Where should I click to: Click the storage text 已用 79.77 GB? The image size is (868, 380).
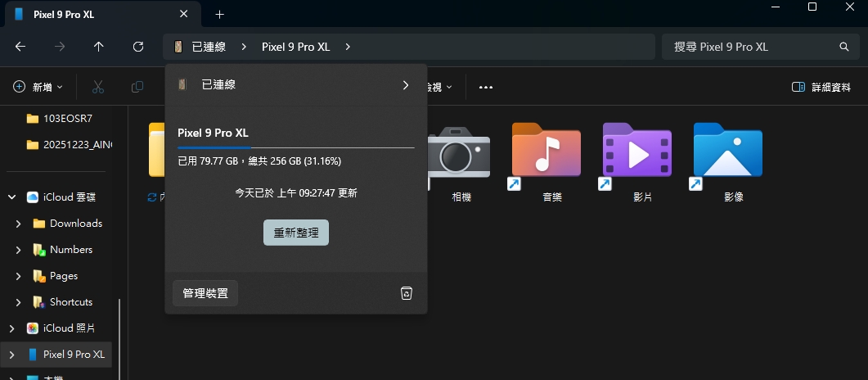point(259,162)
